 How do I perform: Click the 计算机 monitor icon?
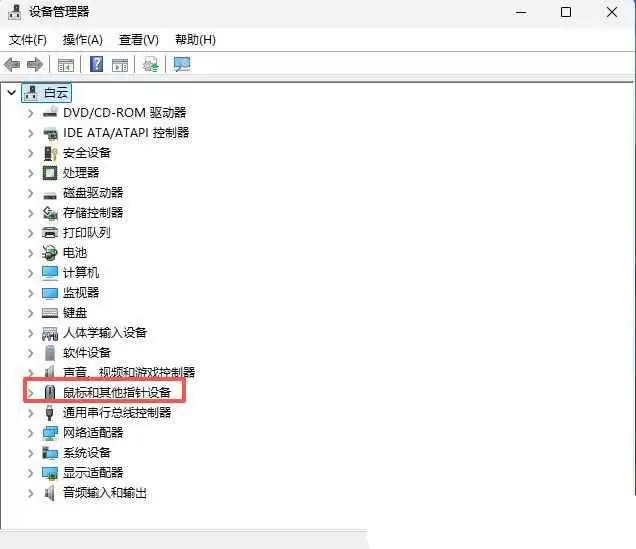50,273
